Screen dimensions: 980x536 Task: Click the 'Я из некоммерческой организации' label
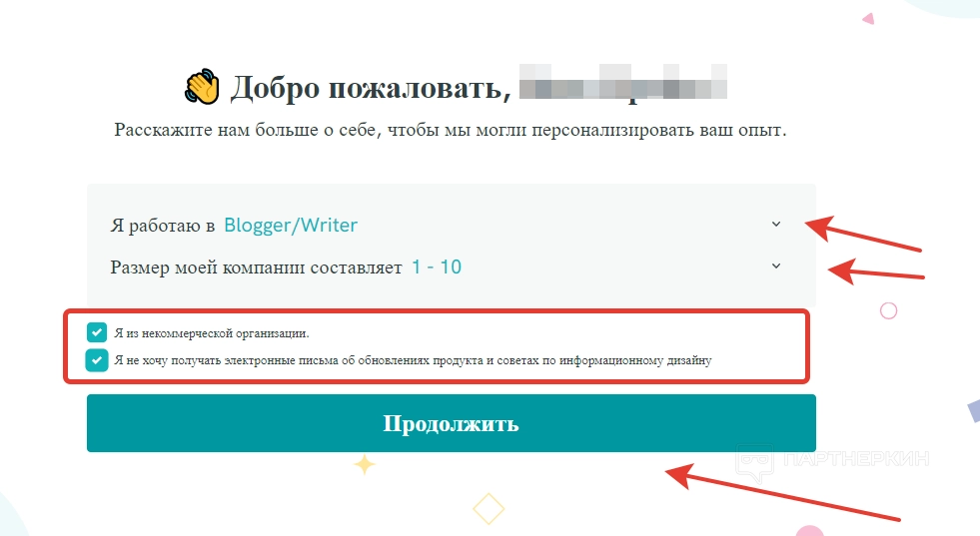pyautogui.click(x=211, y=333)
